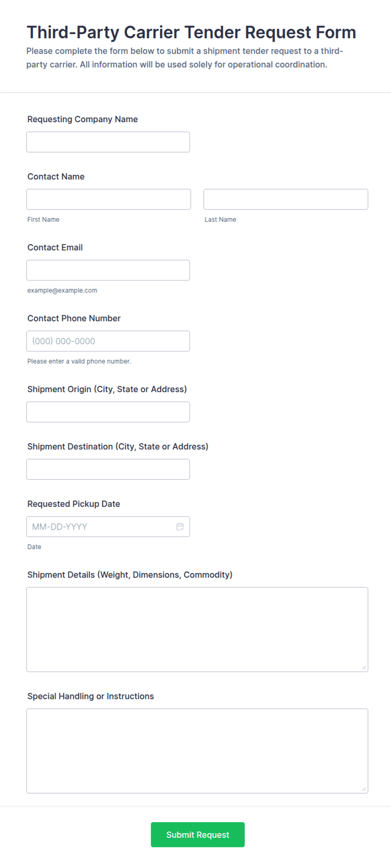
Task: Click the Contact Phone Number field
Action: click(108, 341)
